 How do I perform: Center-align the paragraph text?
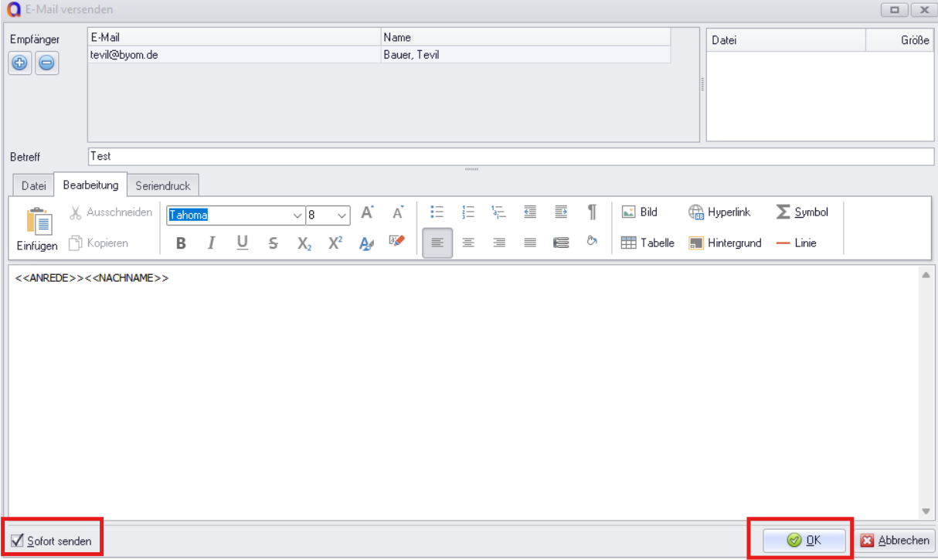(468, 243)
